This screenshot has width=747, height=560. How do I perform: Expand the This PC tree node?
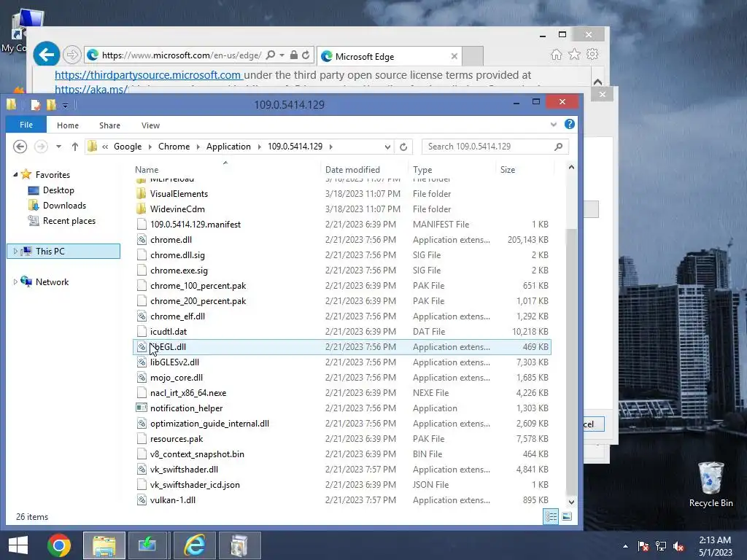[x=15, y=252]
